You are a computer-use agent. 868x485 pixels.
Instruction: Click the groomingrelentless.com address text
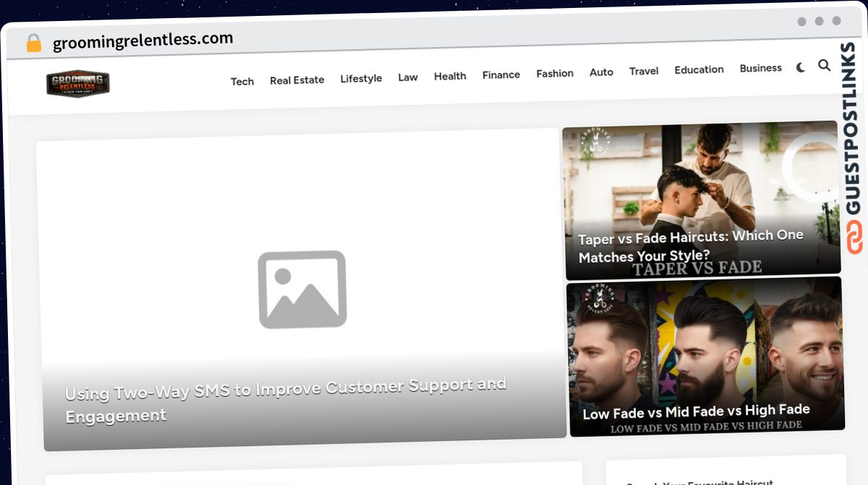(x=143, y=41)
